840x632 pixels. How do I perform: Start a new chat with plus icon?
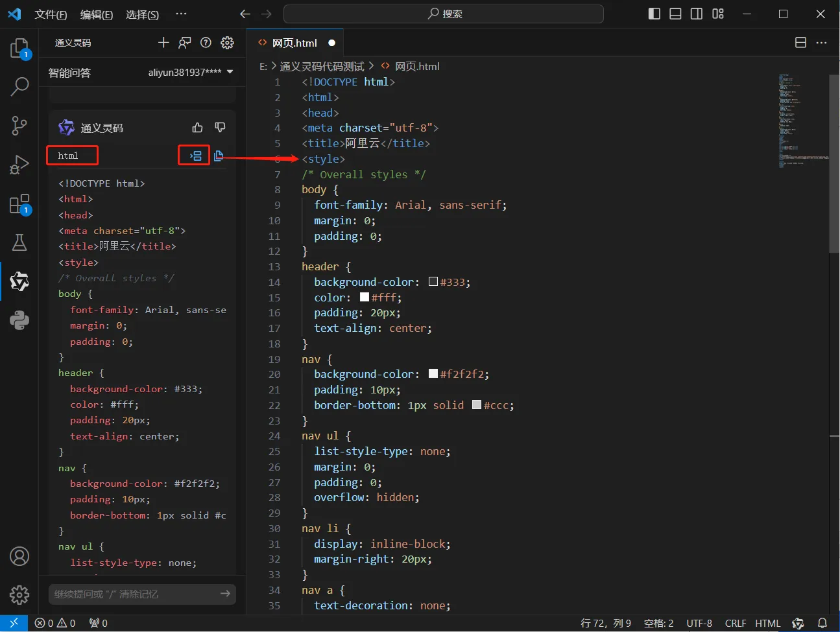pos(163,43)
